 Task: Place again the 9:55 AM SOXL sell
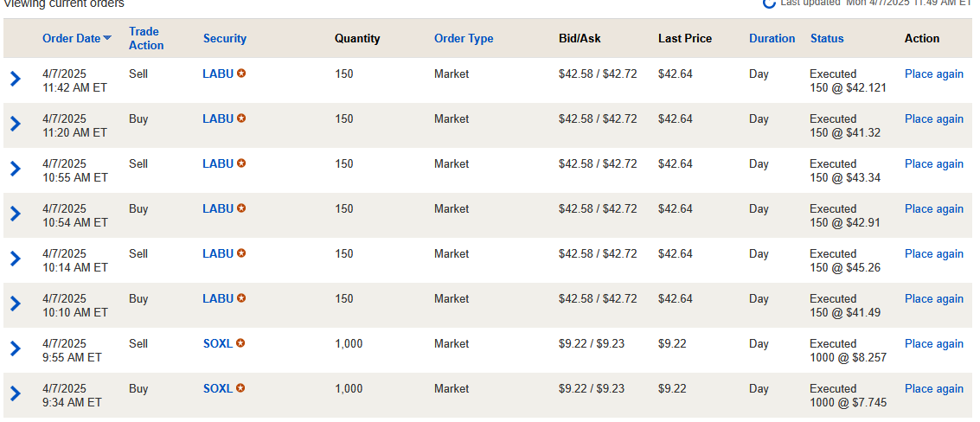coord(933,343)
